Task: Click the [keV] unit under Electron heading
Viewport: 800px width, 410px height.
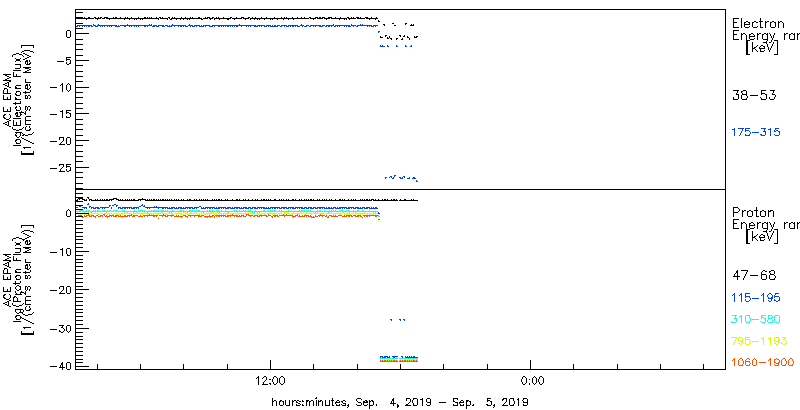Action: 761,48
